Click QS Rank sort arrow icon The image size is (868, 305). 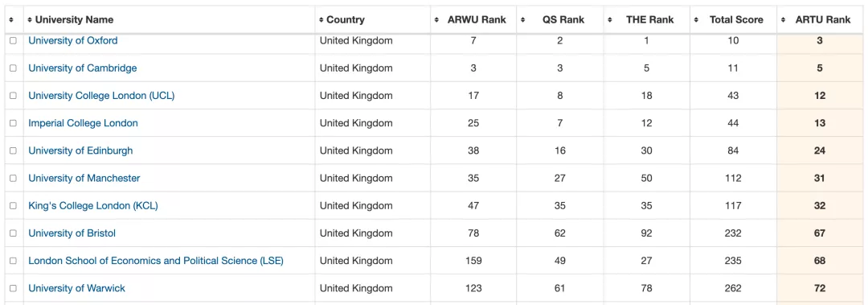click(523, 20)
